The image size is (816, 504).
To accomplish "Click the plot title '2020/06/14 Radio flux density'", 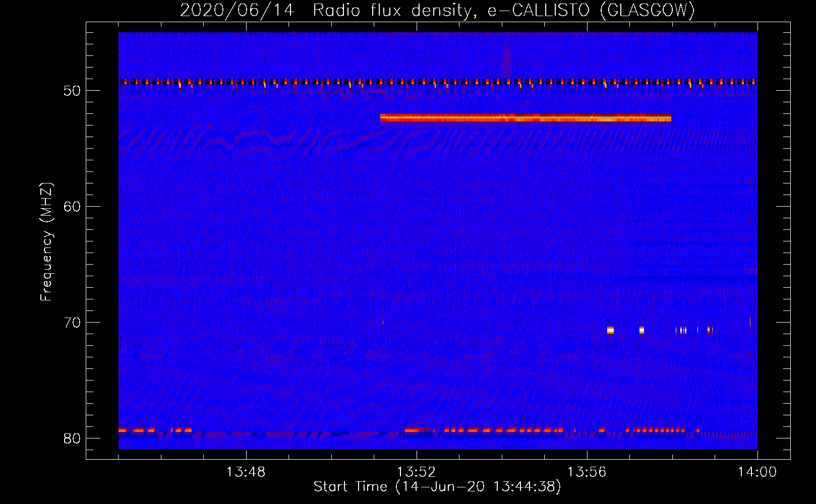I will [438, 10].
